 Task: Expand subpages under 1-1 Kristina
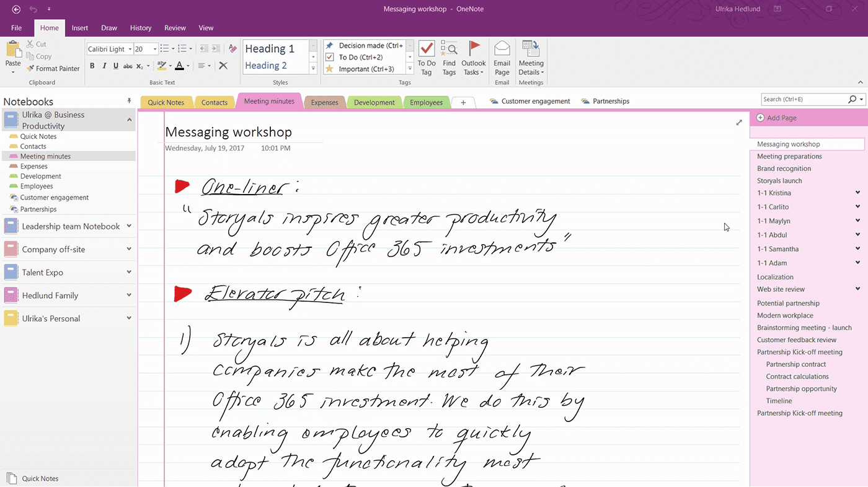858,193
